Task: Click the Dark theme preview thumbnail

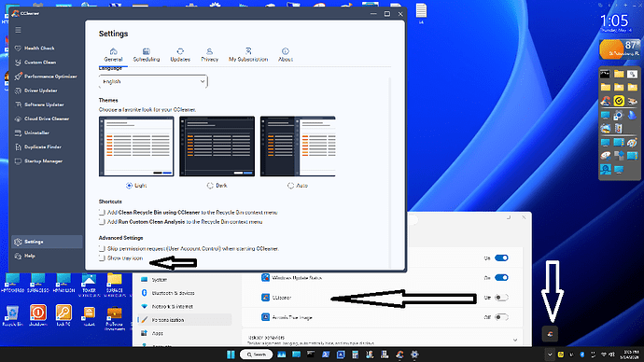Action: coord(217,146)
